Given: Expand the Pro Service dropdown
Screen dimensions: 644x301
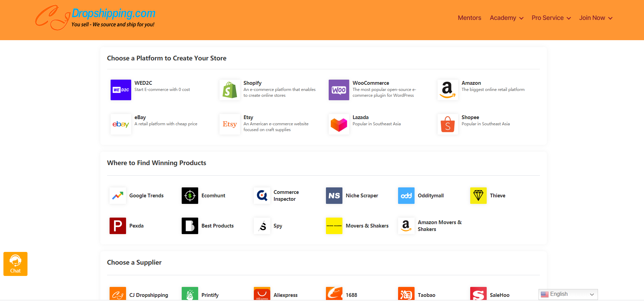Looking at the screenshot, I should click(551, 18).
